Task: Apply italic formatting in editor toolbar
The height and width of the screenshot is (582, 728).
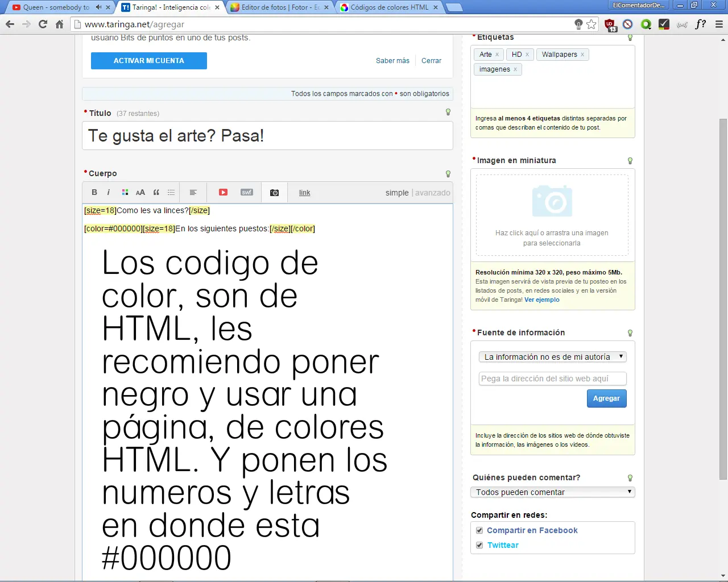Action: [x=109, y=192]
